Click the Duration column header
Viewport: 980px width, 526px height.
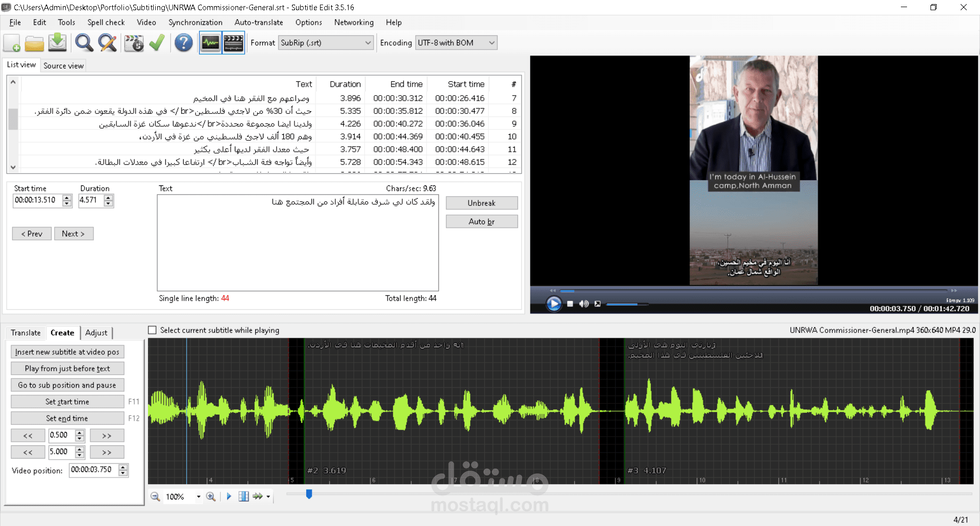click(340, 84)
